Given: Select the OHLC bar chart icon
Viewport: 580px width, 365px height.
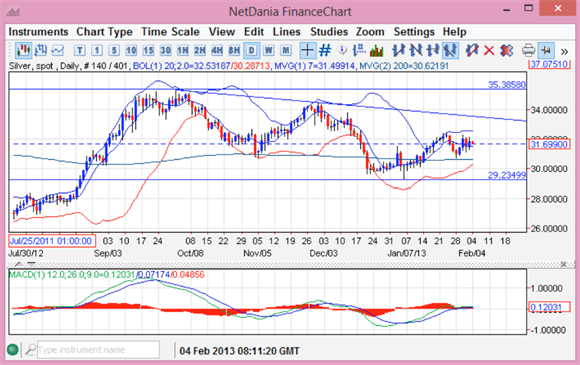Looking at the screenshot, I should pos(40,50).
